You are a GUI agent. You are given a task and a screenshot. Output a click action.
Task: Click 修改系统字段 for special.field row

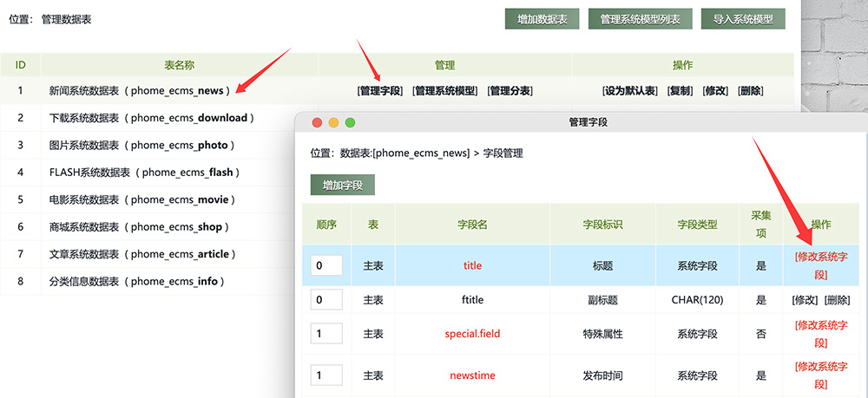(820, 333)
